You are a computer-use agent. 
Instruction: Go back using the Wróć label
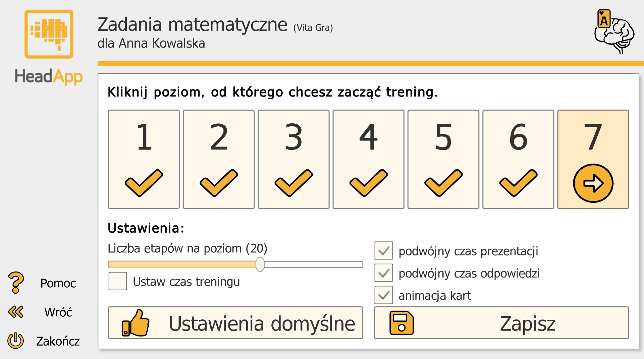(x=58, y=312)
